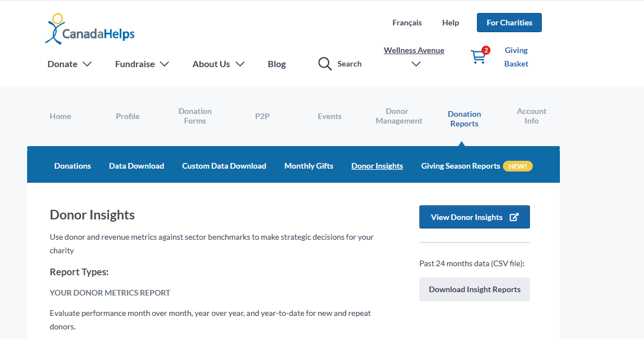Switch to the Donor Management tab
This screenshot has width=644, height=339.
click(x=398, y=116)
